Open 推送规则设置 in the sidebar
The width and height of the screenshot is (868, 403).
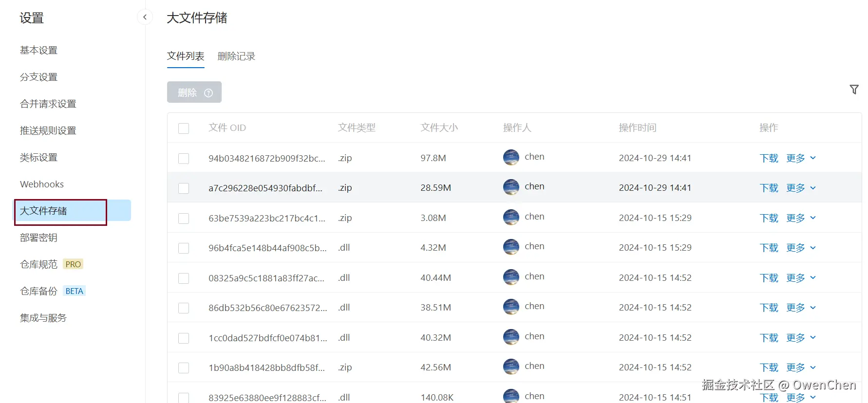48,130
